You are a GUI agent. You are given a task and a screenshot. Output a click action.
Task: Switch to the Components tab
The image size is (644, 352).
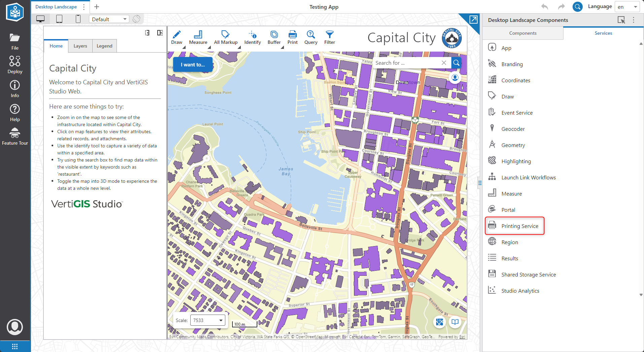[522, 33]
